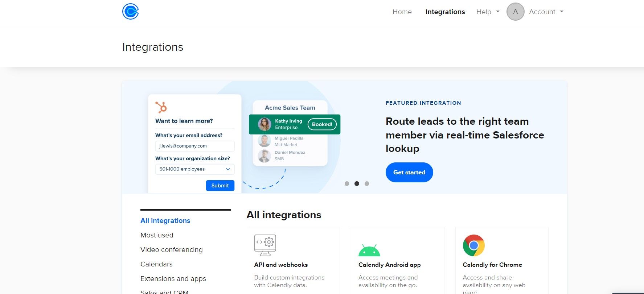Go to the Home nav item
The width and height of the screenshot is (644, 294).
(402, 12)
